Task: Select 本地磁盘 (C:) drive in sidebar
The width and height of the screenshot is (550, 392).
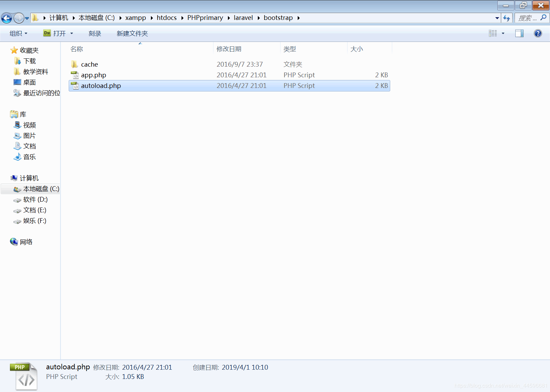Action: pos(41,189)
